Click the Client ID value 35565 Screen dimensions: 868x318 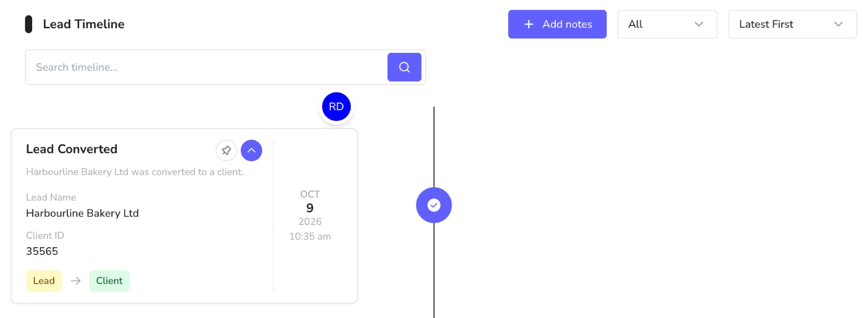click(x=42, y=252)
